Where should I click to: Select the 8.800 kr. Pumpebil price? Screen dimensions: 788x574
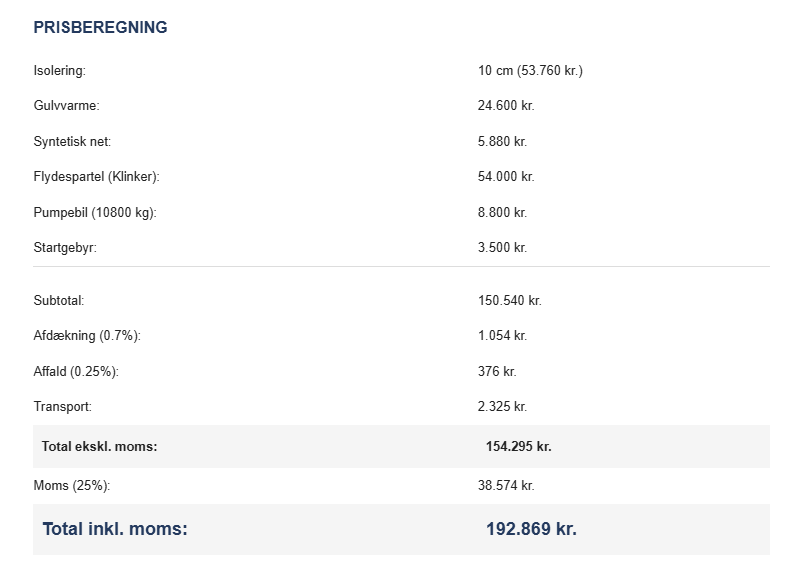[x=502, y=212]
